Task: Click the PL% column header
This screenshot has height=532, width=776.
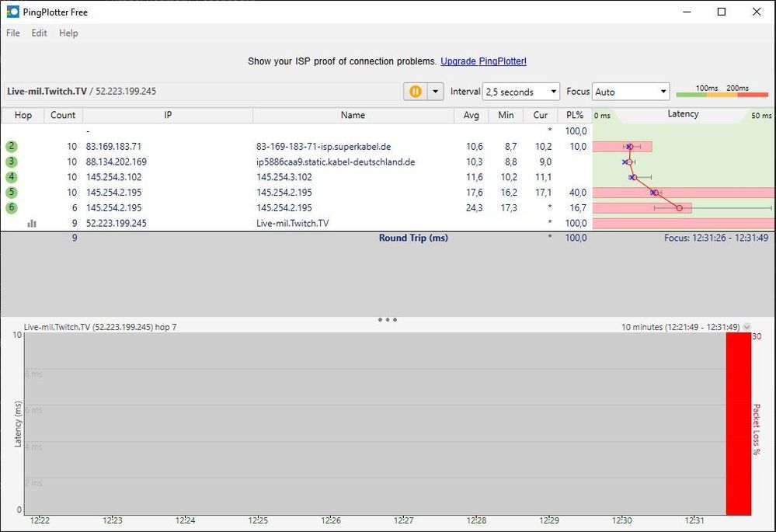Action: pos(575,115)
